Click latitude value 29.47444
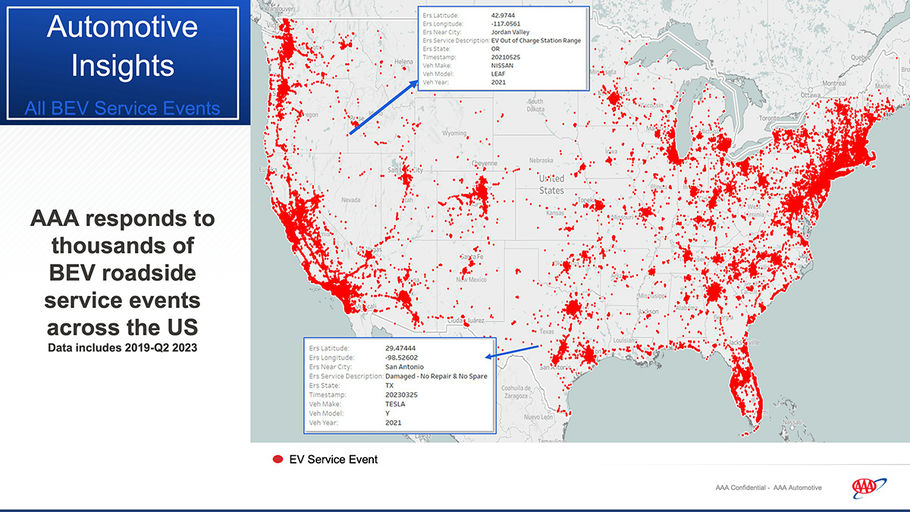This screenshot has height=512, width=910. click(x=400, y=348)
